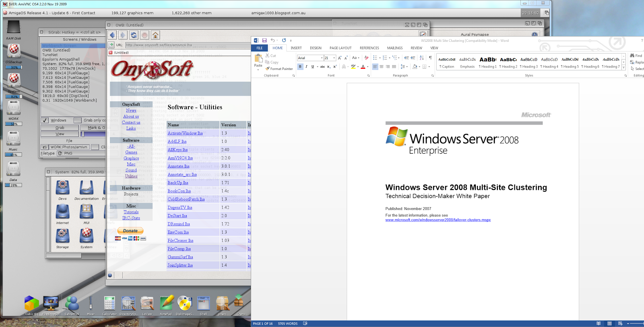Open the Change Case Aa dropdown
The image size is (644, 327).
355,58
